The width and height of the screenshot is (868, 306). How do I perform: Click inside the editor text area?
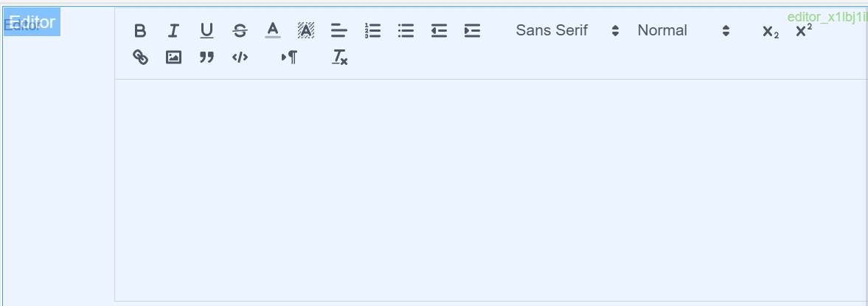pyautogui.click(x=490, y=189)
